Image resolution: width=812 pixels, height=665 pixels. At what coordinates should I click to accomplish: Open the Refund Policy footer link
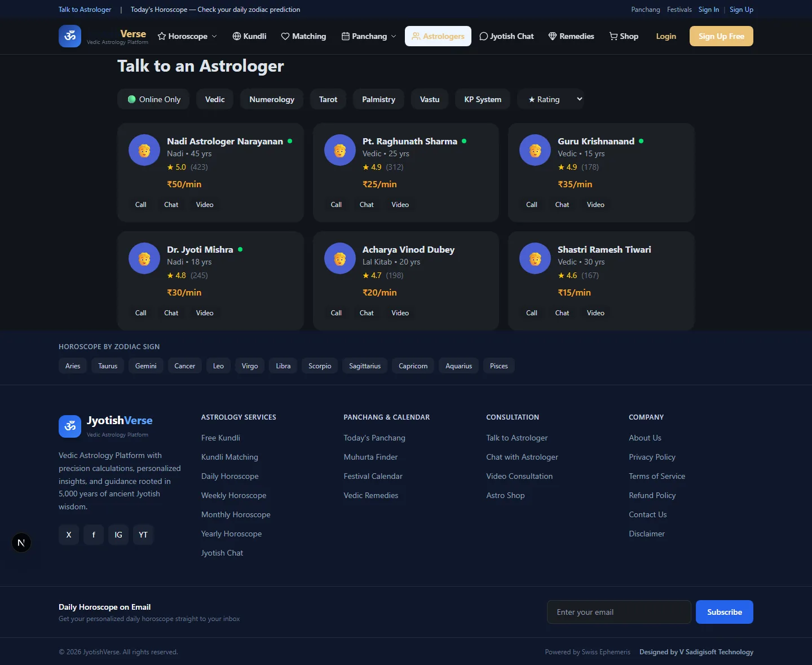[652, 495]
